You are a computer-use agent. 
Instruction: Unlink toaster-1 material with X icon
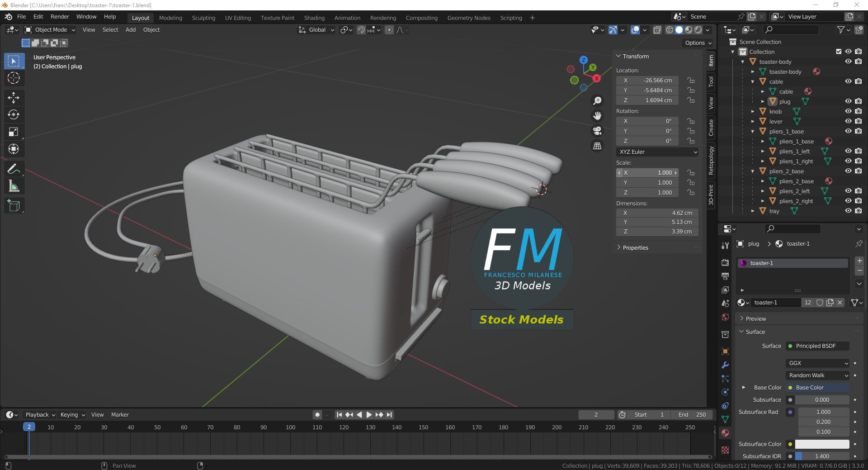click(840, 303)
